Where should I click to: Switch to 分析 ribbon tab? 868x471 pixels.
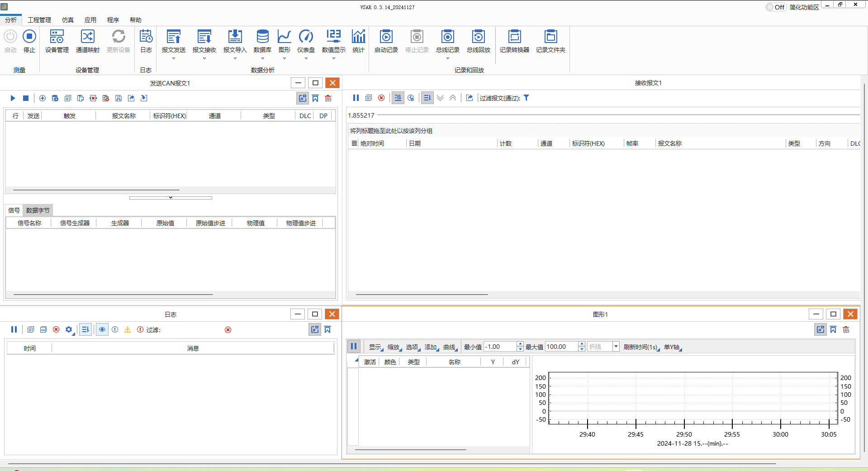click(11, 20)
